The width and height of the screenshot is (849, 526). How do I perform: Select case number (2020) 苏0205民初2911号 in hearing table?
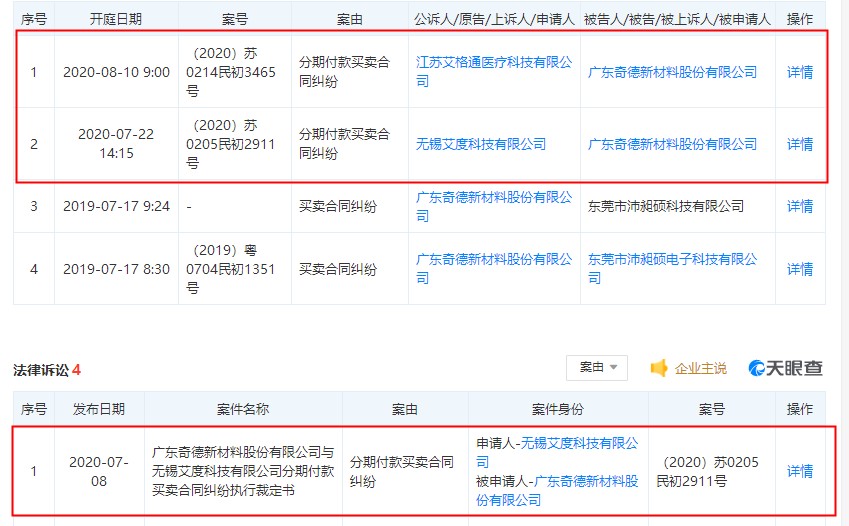(230, 144)
